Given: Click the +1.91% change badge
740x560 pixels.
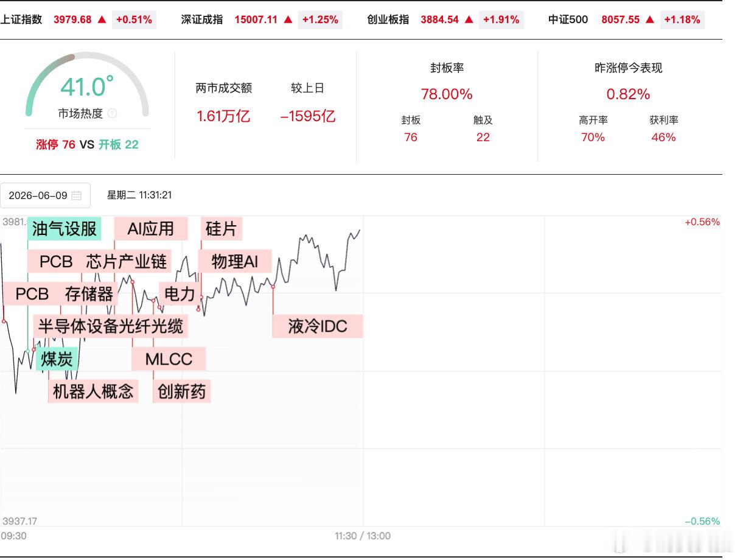Looking at the screenshot, I should [x=501, y=19].
